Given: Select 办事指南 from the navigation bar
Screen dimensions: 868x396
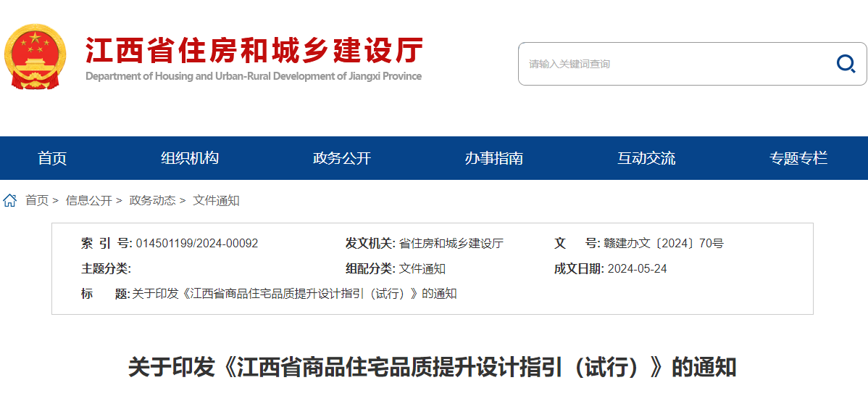Looking at the screenshot, I should pyautogui.click(x=494, y=158).
